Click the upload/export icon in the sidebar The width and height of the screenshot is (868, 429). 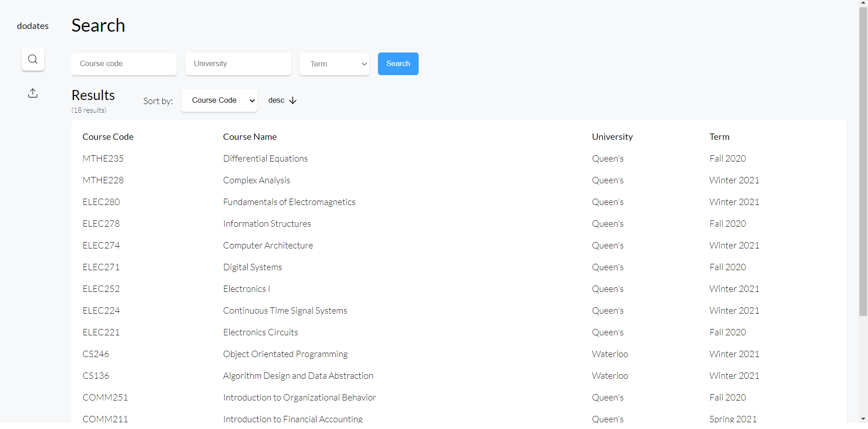click(33, 93)
